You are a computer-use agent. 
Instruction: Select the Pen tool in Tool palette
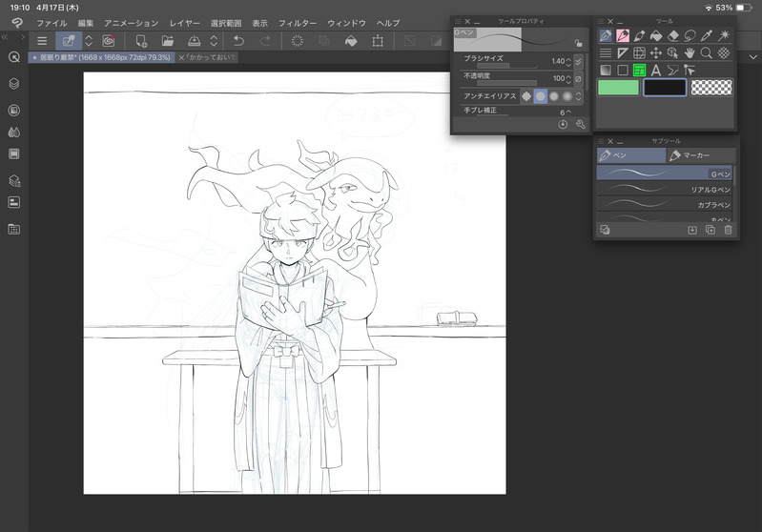[x=606, y=35]
